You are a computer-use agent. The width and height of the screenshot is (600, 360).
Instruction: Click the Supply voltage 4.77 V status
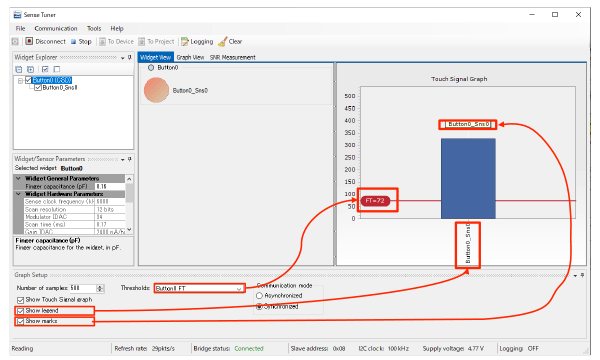tap(453, 349)
